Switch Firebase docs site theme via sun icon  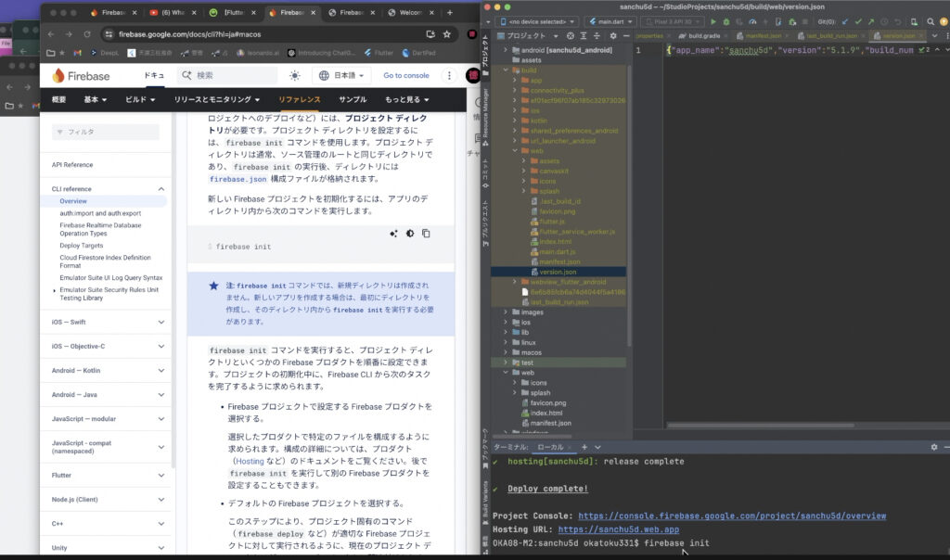[x=295, y=75]
